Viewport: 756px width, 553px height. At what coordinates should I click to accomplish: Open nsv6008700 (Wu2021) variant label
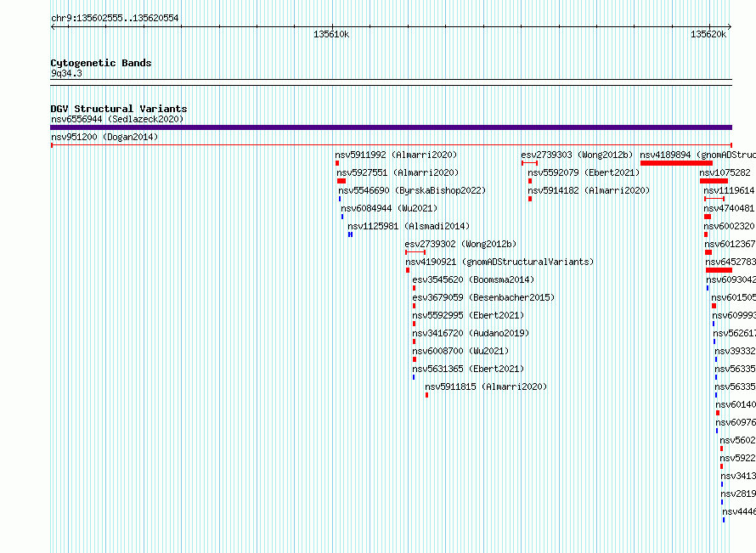pyautogui.click(x=460, y=351)
